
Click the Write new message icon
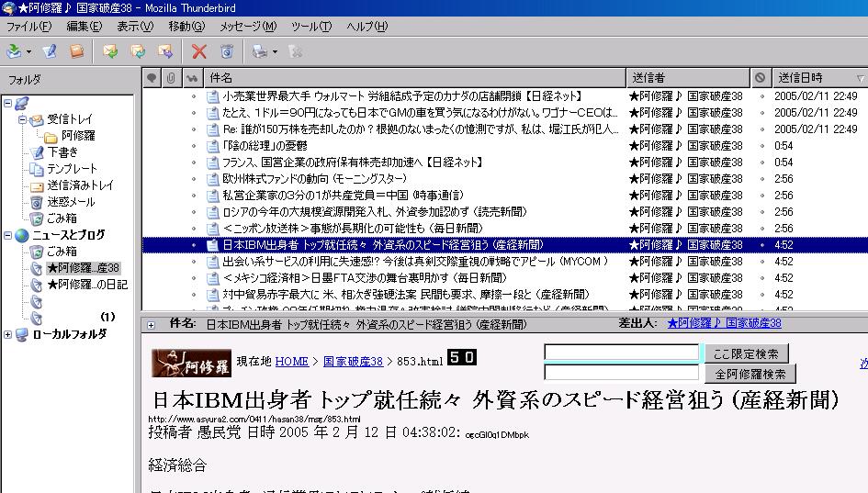[x=50, y=51]
